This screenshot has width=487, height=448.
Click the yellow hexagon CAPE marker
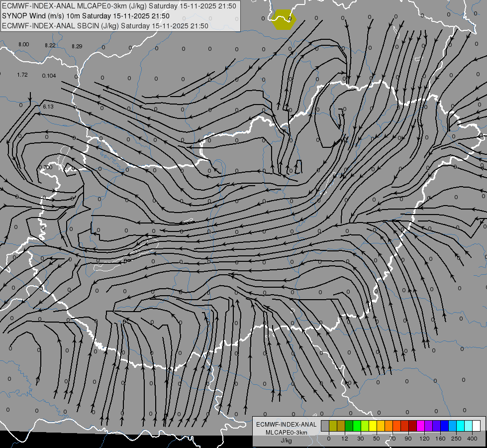point(283,19)
